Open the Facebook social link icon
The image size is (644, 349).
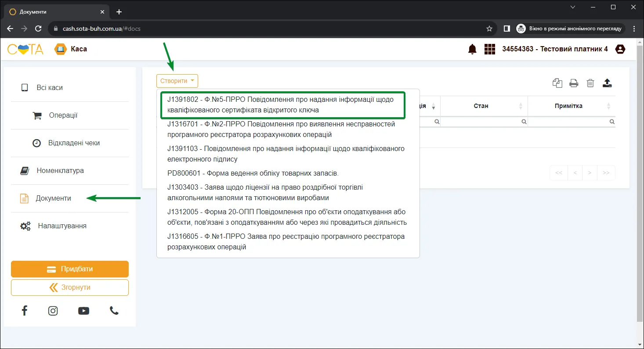click(25, 311)
